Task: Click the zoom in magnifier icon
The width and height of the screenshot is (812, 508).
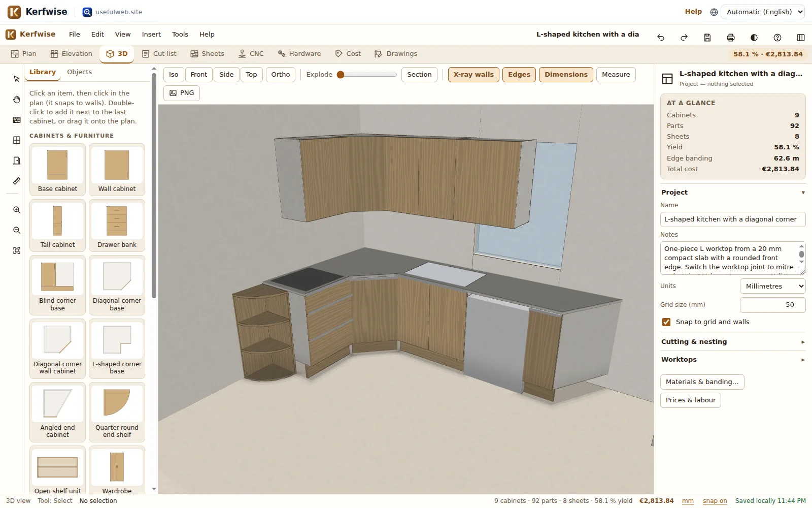Action: coord(17,210)
